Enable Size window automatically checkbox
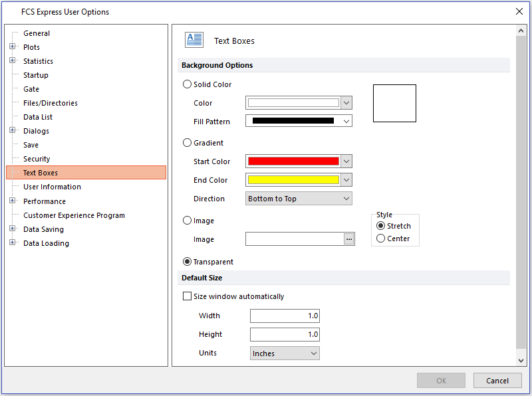 pos(187,296)
